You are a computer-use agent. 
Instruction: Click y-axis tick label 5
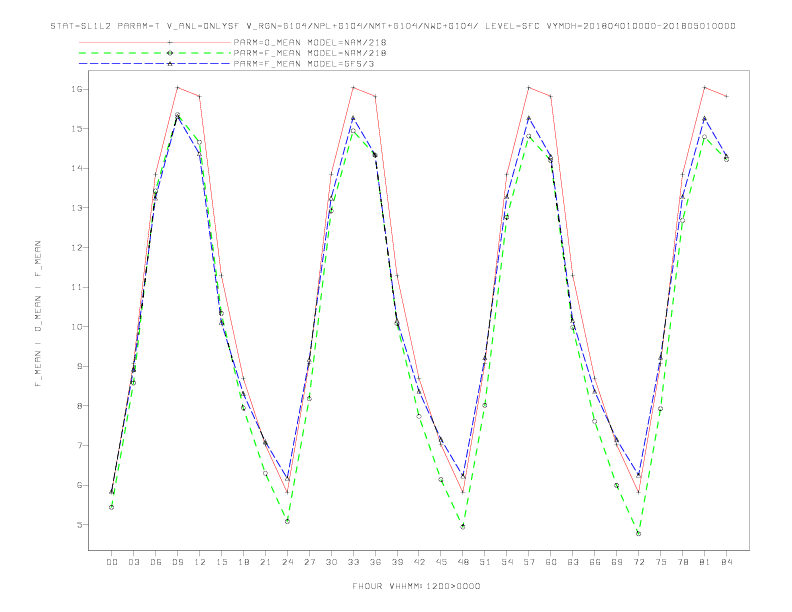[x=80, y=525]
